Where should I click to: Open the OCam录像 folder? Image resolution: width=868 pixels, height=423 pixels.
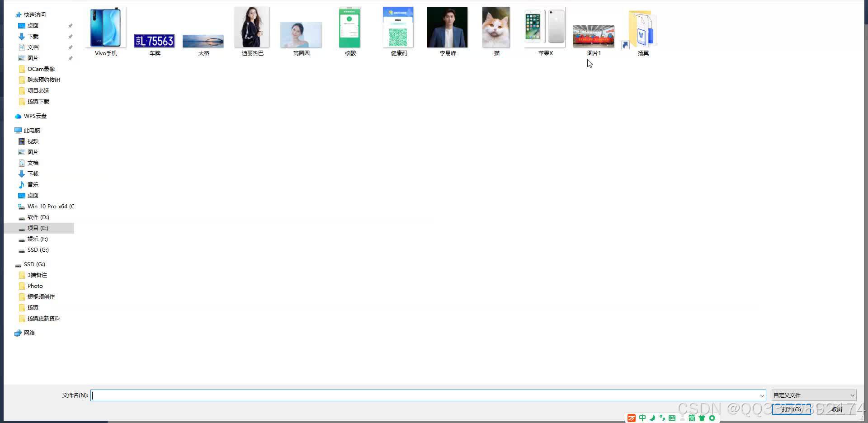coord(41,69)
